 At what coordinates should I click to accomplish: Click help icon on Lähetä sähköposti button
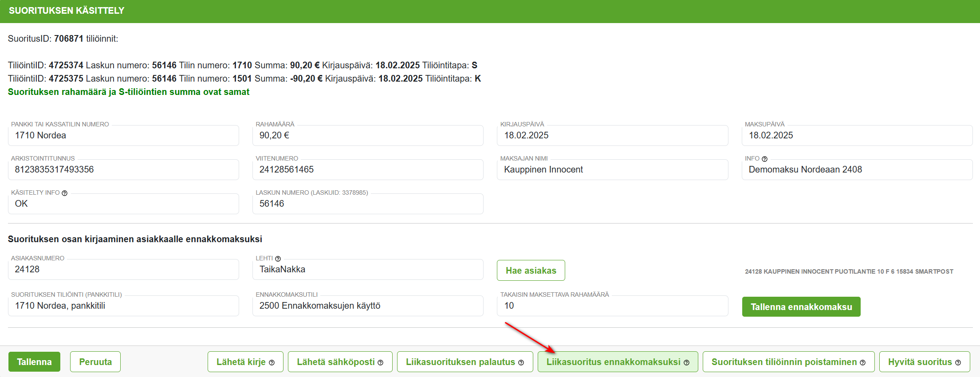[x=380, y=362]
